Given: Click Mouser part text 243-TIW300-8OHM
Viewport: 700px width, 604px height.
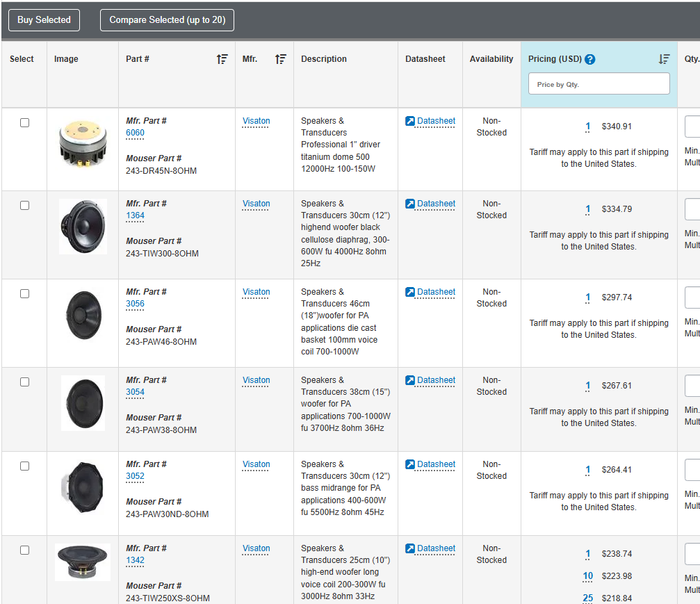Looking at the screenshot, I should [162, 253].
